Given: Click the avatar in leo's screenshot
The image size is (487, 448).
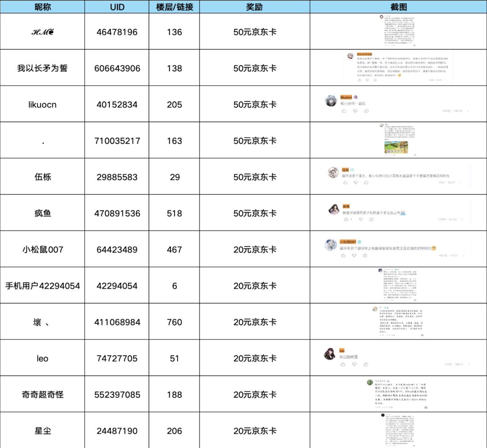Looking at the screenshot, I should coord(330,354).
